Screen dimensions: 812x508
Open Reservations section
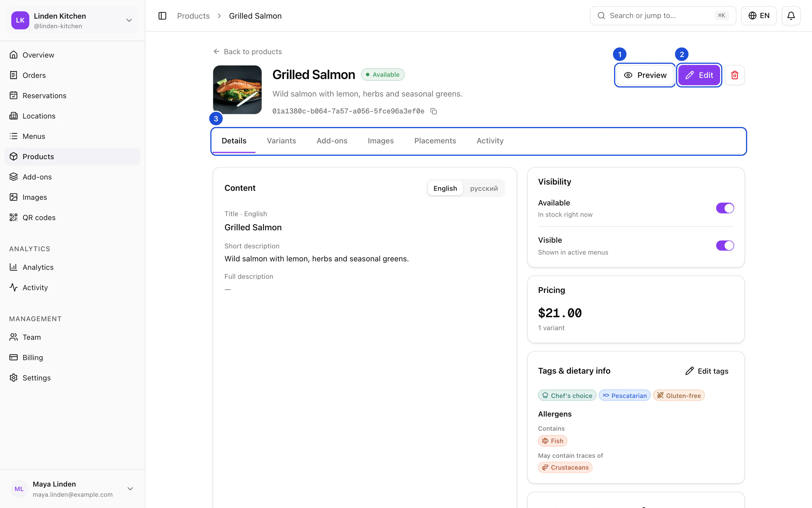click(x=72, y=95)
